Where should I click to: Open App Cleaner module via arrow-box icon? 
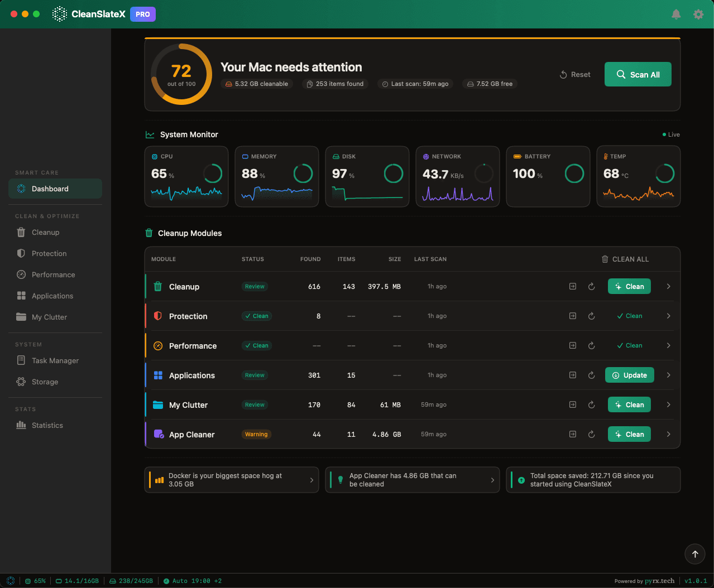pos(572,434)
